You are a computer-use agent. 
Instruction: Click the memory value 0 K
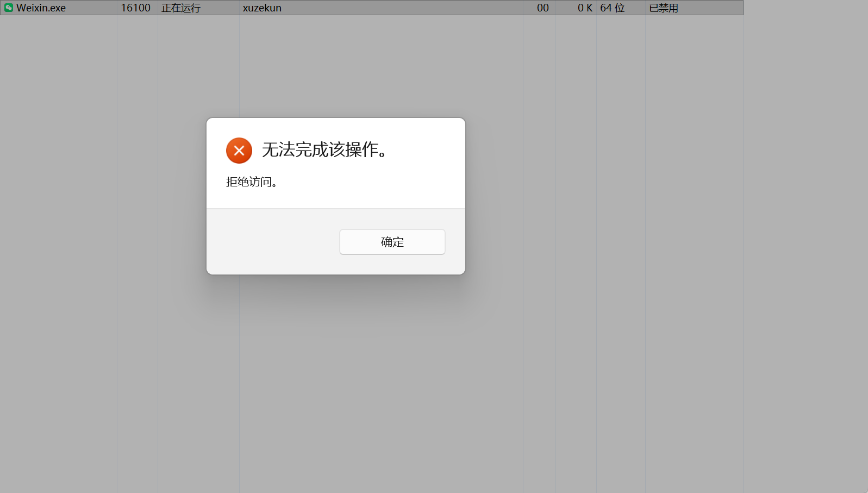(585, 8)
